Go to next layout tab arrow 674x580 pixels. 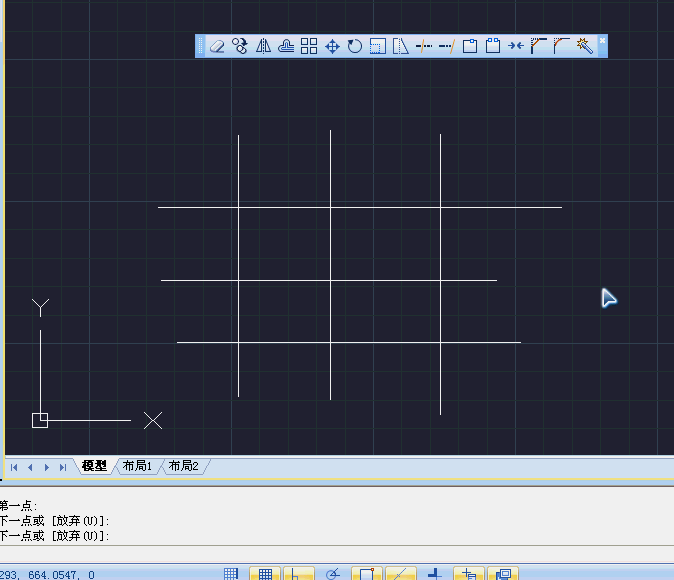[x=47, y=467]
